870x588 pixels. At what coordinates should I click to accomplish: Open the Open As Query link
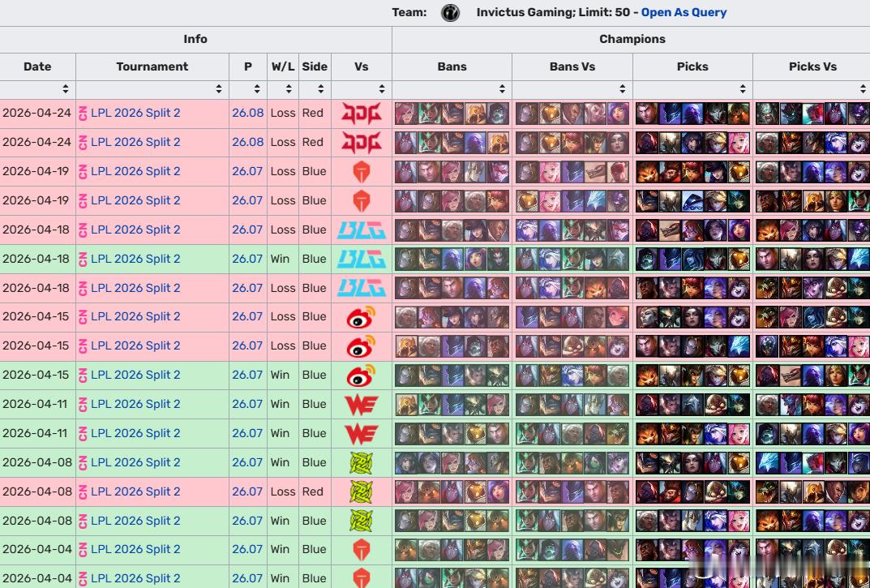pos(684,12)
